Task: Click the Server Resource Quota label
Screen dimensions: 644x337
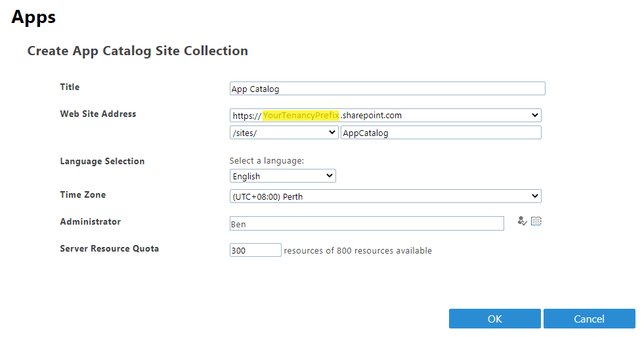Action: [109, 248]
